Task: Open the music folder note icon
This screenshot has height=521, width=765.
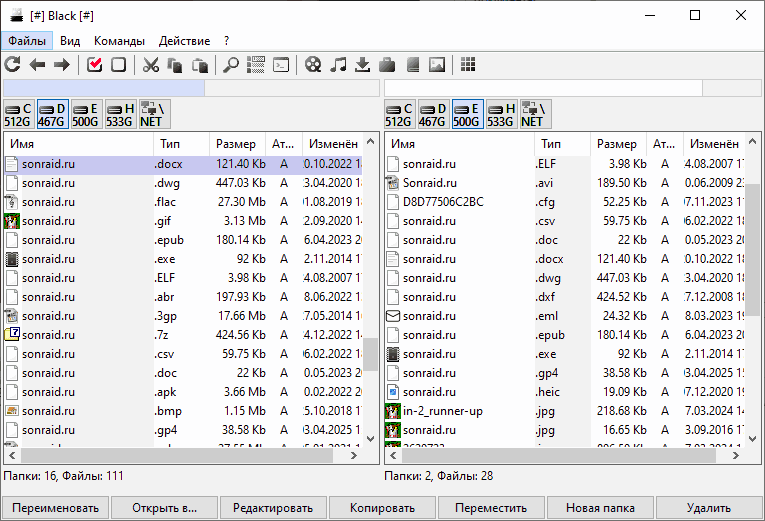Action: (338, 64)
